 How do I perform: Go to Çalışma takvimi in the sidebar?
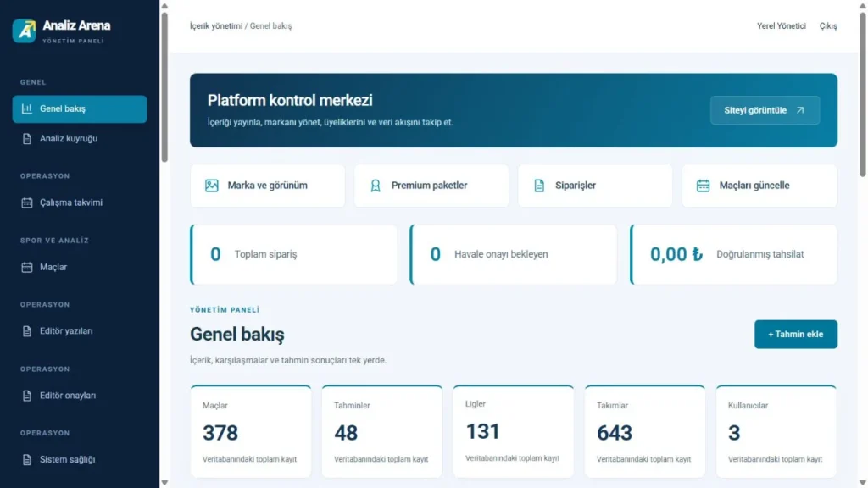click(80, 202)
